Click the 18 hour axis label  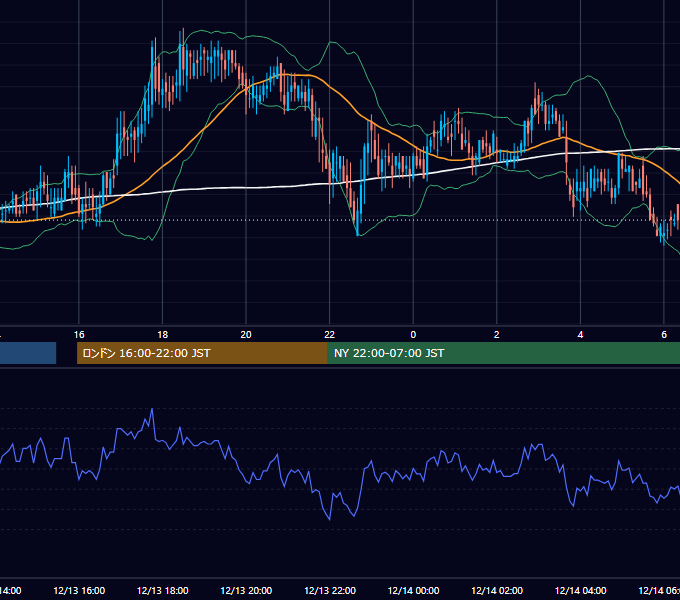pyautogui.click(x=163, y=335)
